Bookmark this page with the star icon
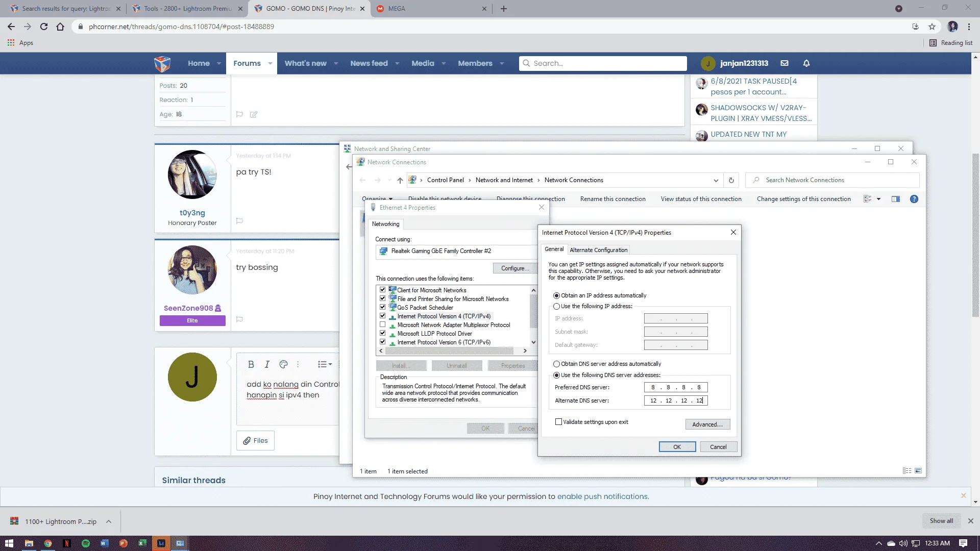 tap(932, 27)
